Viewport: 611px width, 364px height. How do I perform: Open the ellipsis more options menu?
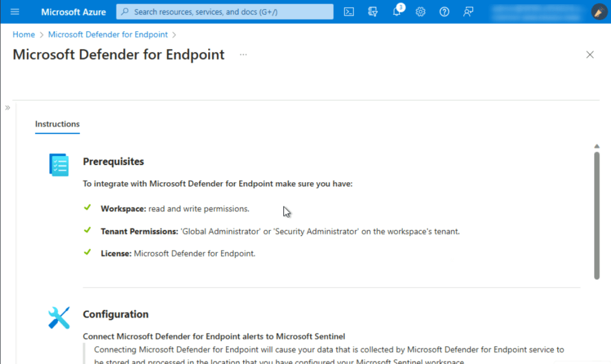click(x=243, y=54)
